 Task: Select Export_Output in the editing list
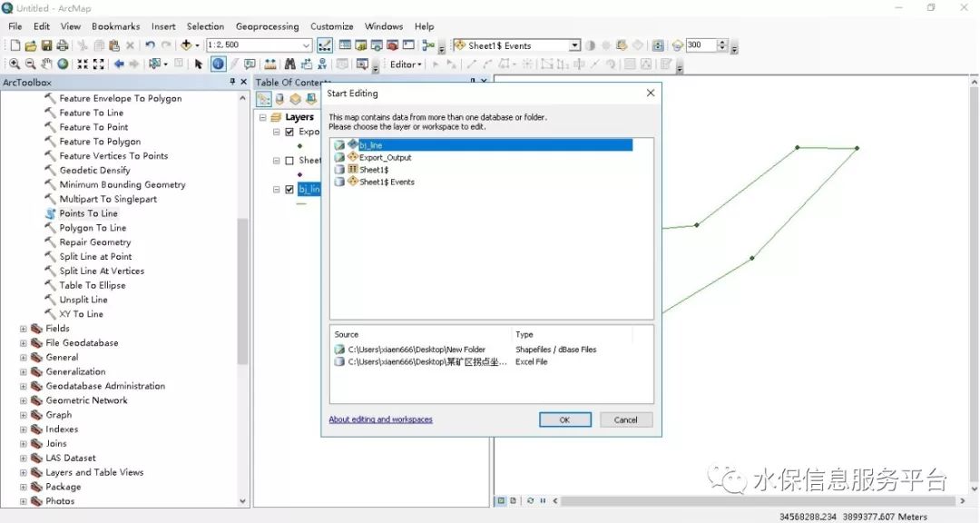pyautogui.click(x=385, y=158)
